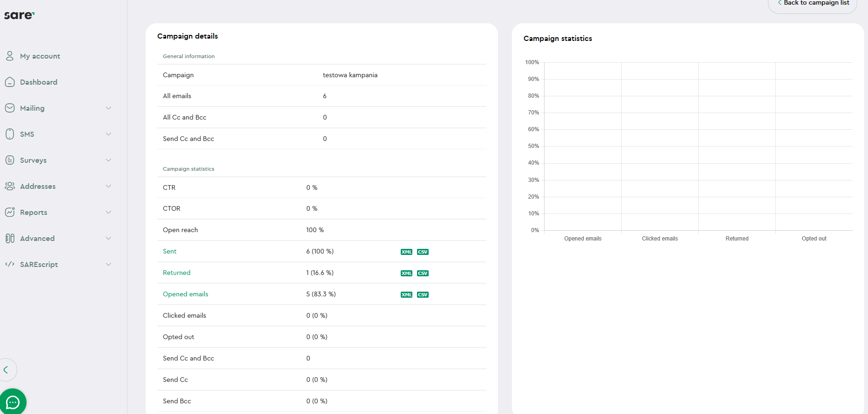Image resolution: width=868 pixels, height=414 pixels.
Task: Click Back to campaign list button
Action: pos(813,4)
